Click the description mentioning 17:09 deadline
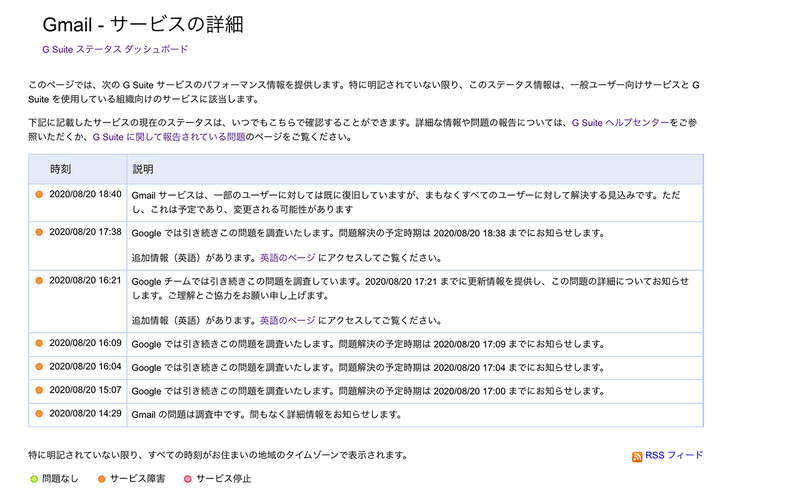 point(368,344)
